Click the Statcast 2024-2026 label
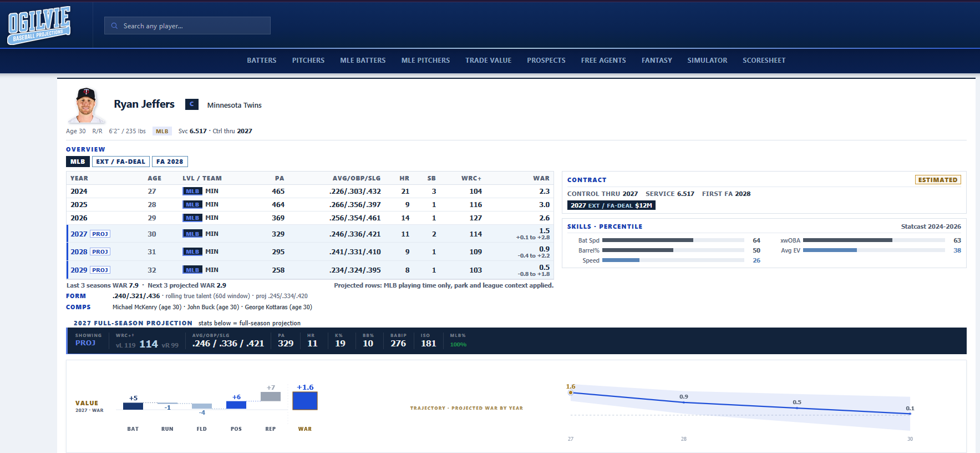This screenshot has width=980, height=453. (x=931, y=226)
